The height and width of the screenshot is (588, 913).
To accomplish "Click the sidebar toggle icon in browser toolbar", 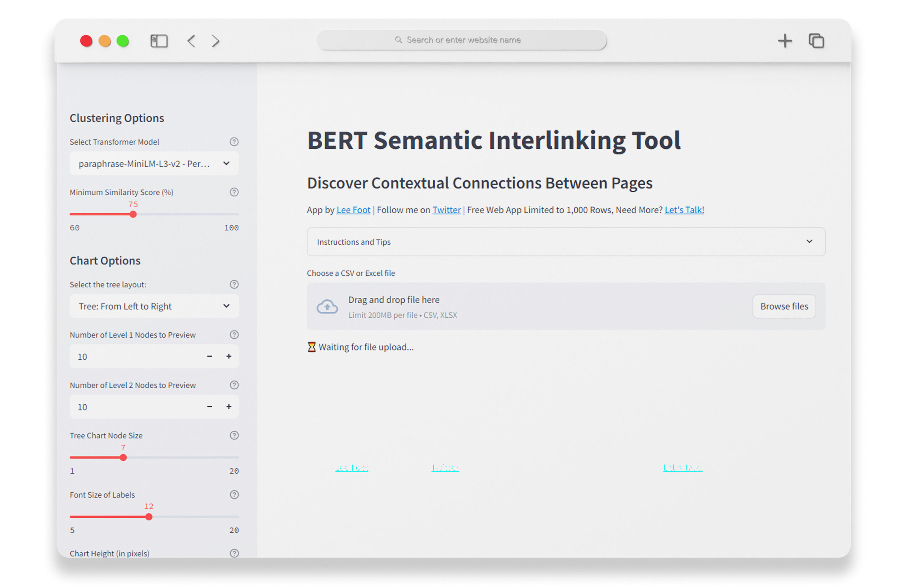I will (x=159, y=41).
